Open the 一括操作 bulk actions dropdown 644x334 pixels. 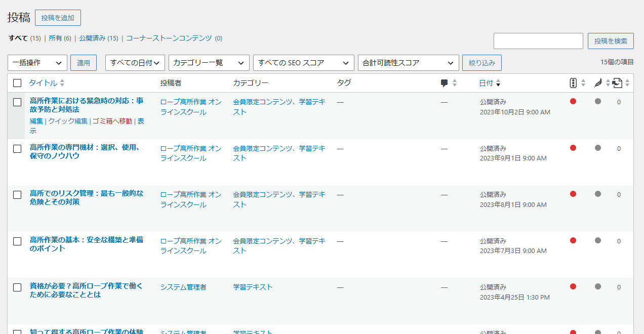coord(37,63)
